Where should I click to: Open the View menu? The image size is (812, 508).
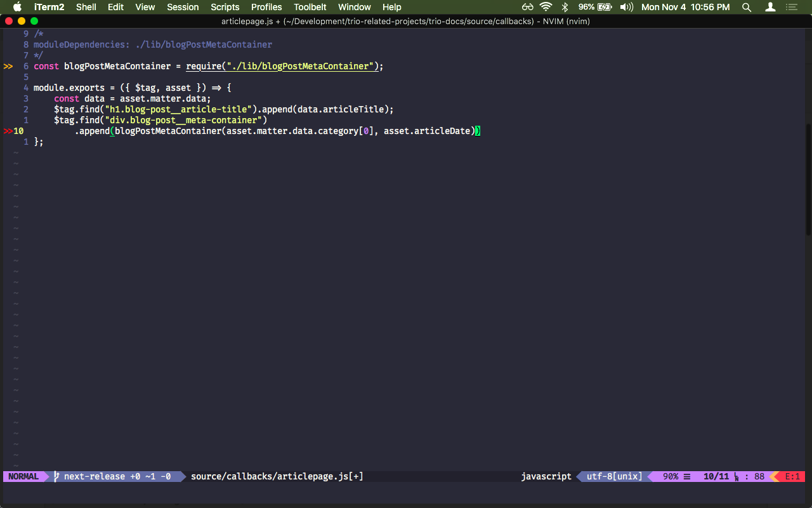[x=145, y=7]
